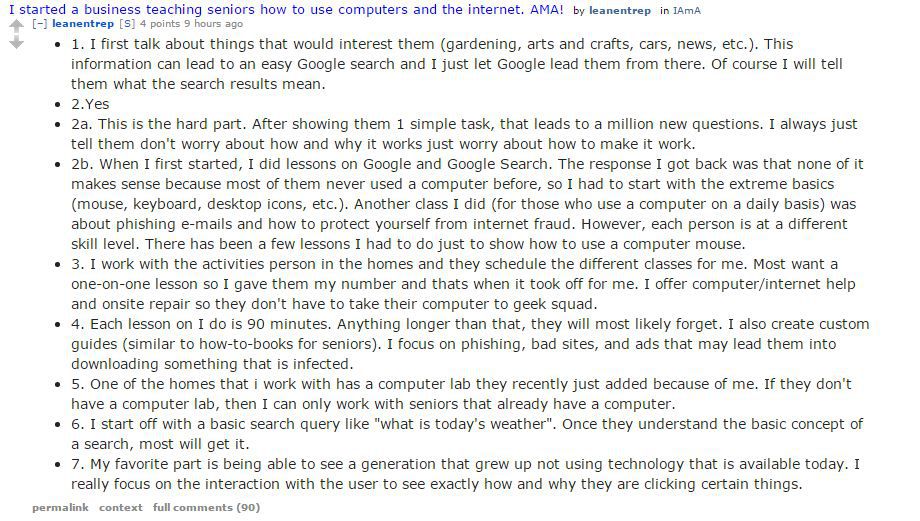Click the '4 points' score text

click(160, 23)
